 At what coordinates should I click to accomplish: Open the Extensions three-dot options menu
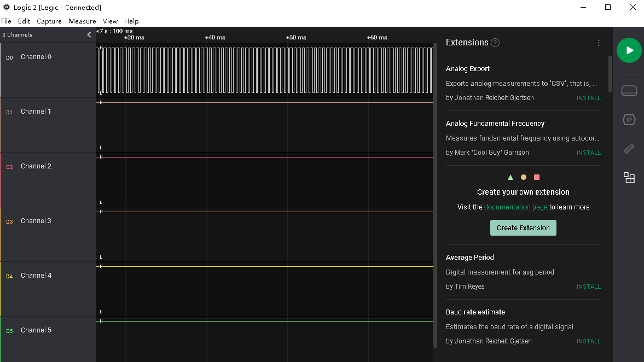tap(599, 43)
